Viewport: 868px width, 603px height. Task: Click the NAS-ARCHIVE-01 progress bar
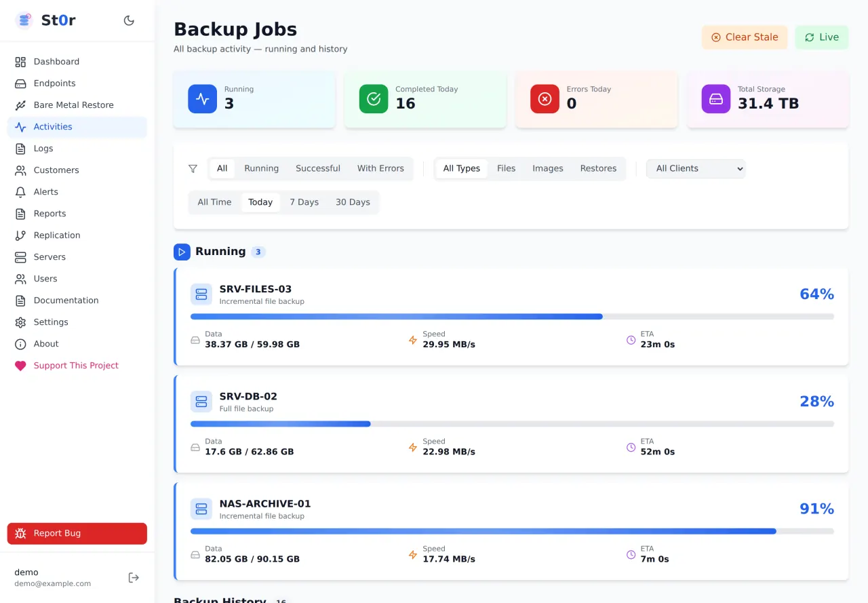tap(512, 531)
